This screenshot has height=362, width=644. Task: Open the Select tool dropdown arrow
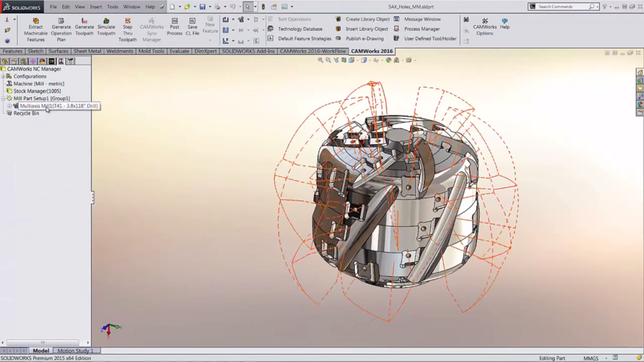pyautogui.click(x=255, y=6)
